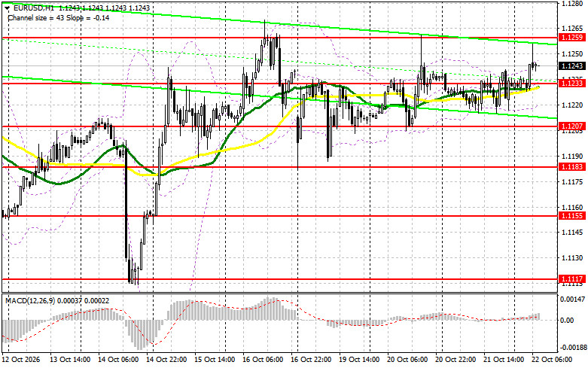Click the small triangle next to EURUSD,H1
The width and height of the screenshot is (588, 368).
7,8
